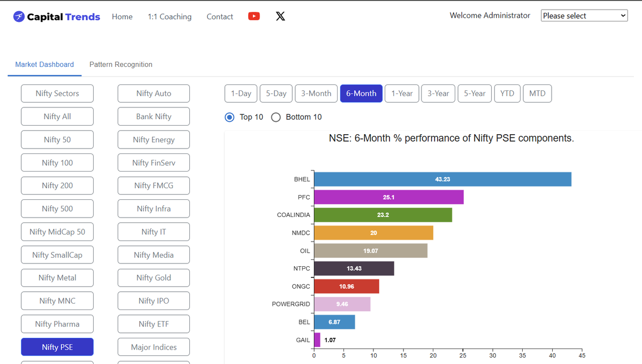
Task: Show Nifty Infra index
Action: click(x=154, y=208)
